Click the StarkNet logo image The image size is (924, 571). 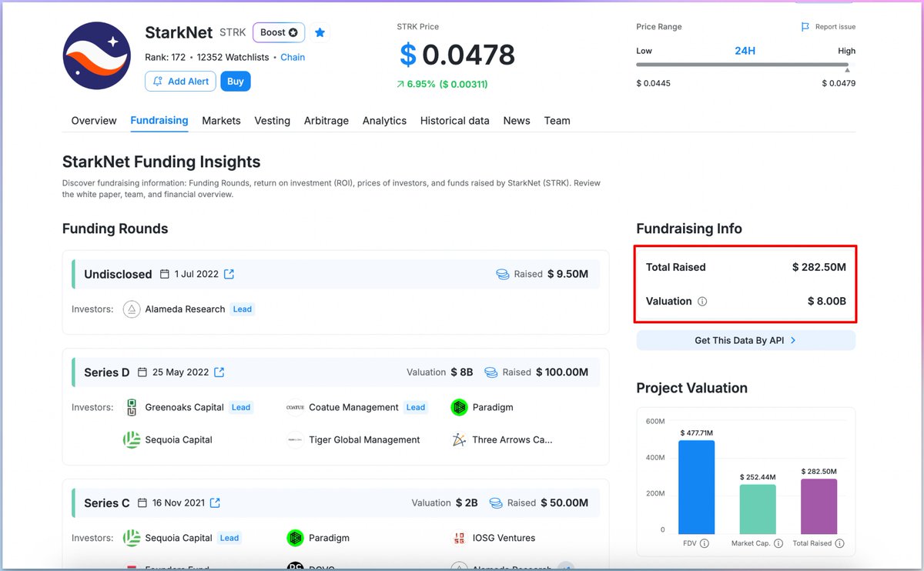[96, 56]
